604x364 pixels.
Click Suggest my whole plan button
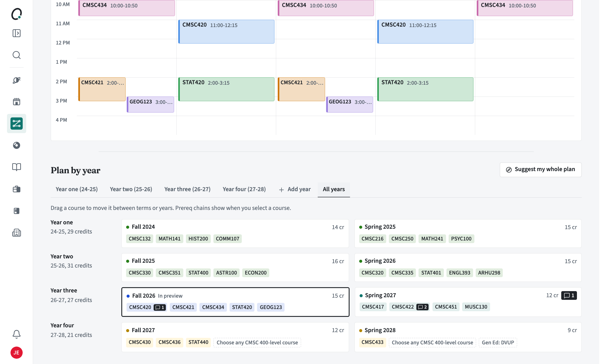click(x=541, y=169)
